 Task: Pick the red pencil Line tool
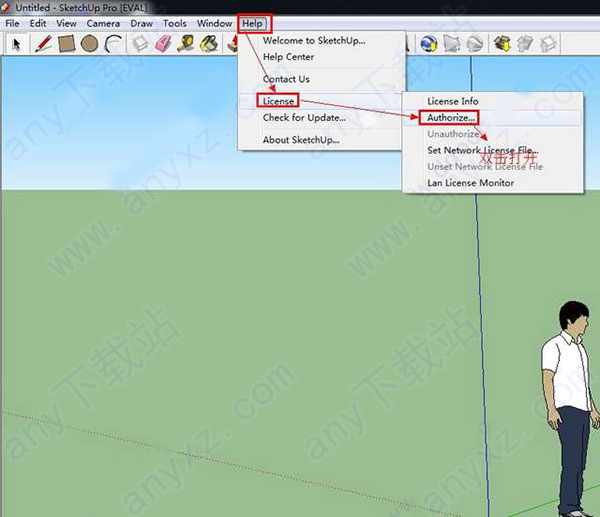(43, 44)
